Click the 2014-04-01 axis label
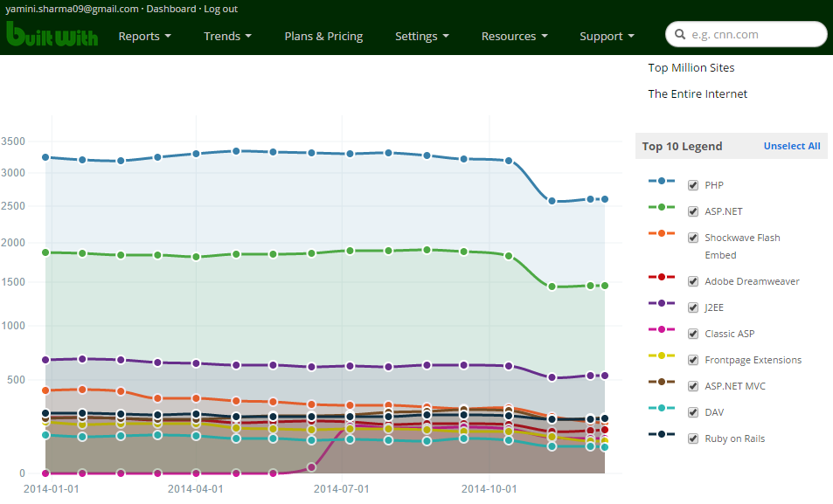This screenshot has width=833, height=504. (x=196, y=488)
